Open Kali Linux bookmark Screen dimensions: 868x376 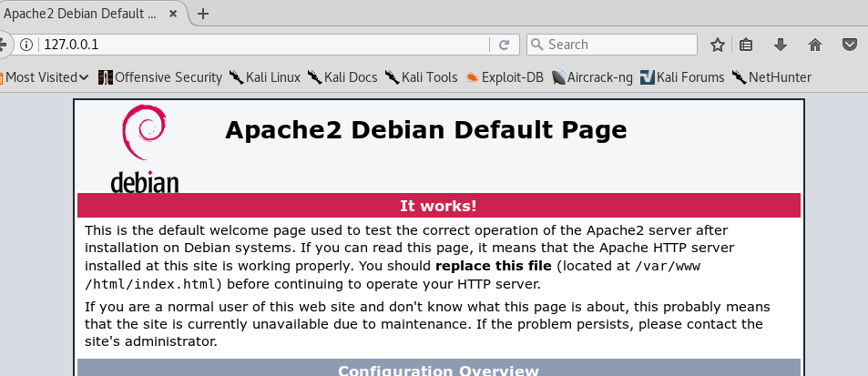click(x=265, y=77)
